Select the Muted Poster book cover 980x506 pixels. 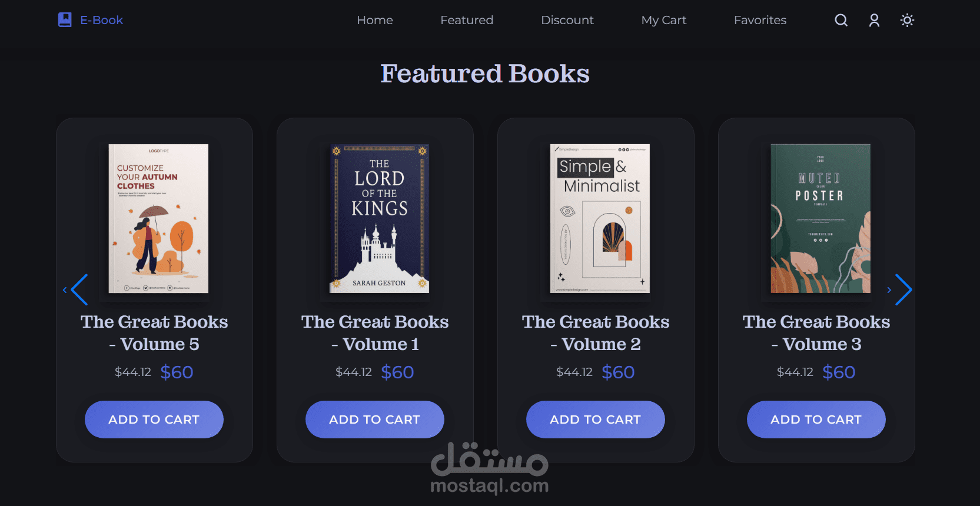(820, 218)
